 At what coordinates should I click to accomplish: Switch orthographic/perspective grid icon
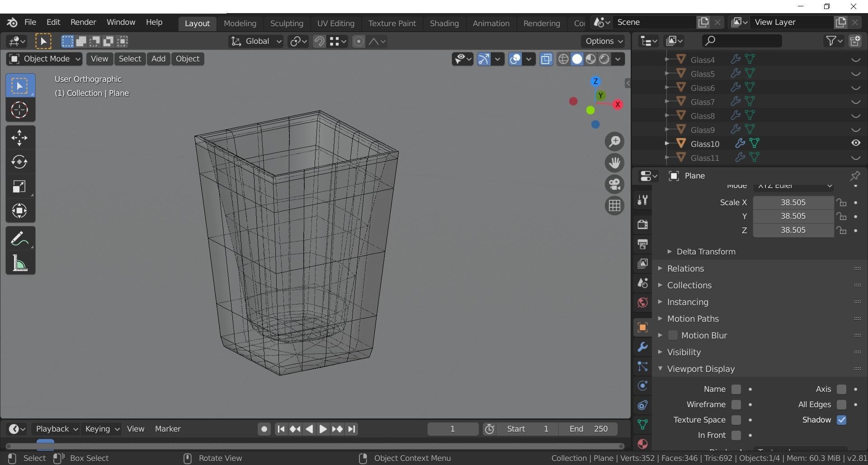(614, 206)
